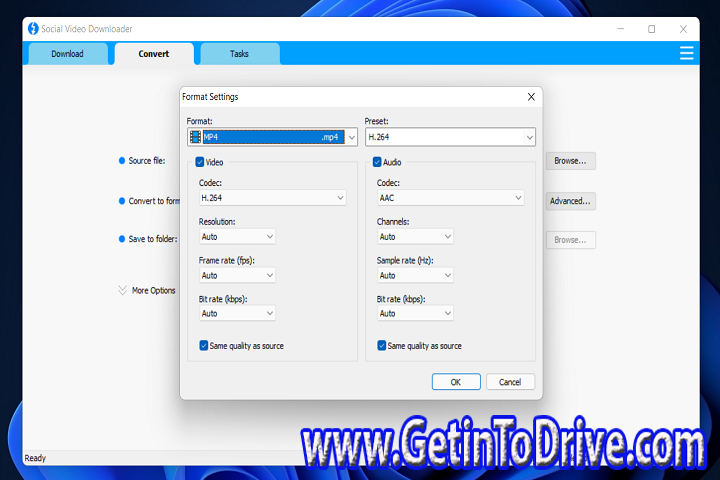
Task: Open the audio Codec dropdown showing AAC
Action: 450,198
